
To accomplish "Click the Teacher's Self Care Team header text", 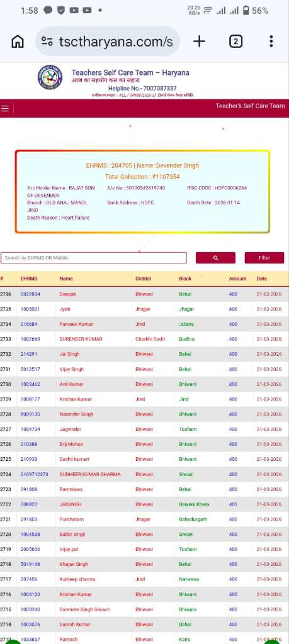I will point(250,106).
